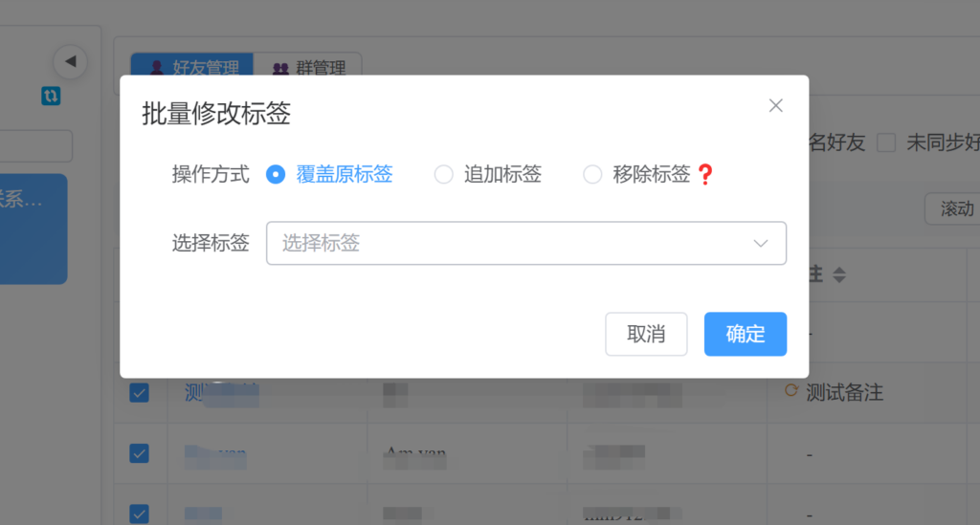Image resolution: width=980 pixels, height=525 pixels.
Task: Click the red question mark help icon
Action: (x=705, y=174)
